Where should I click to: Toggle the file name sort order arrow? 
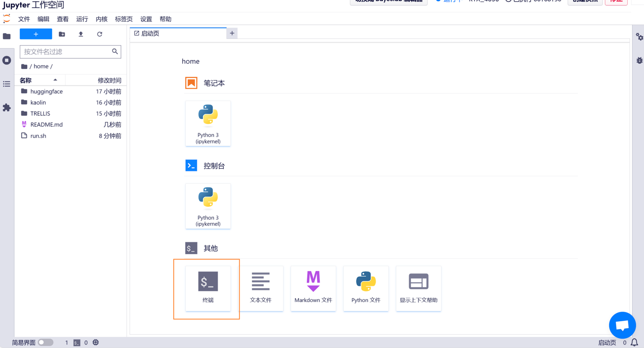click(x=55, y=80)
